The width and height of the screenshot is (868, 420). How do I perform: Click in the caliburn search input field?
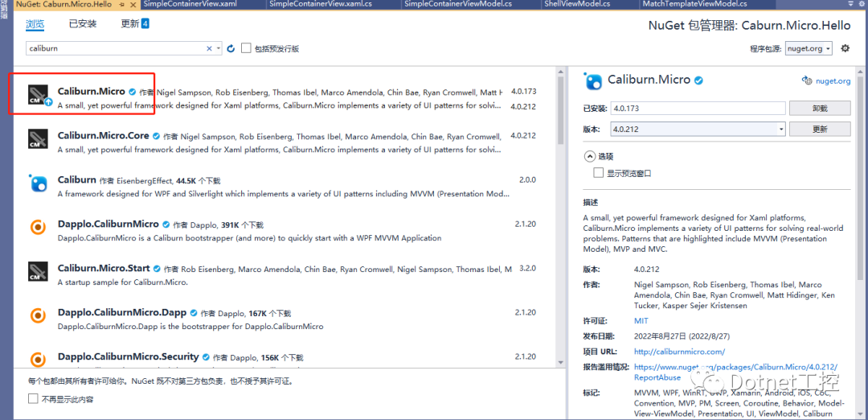[115, 49]
